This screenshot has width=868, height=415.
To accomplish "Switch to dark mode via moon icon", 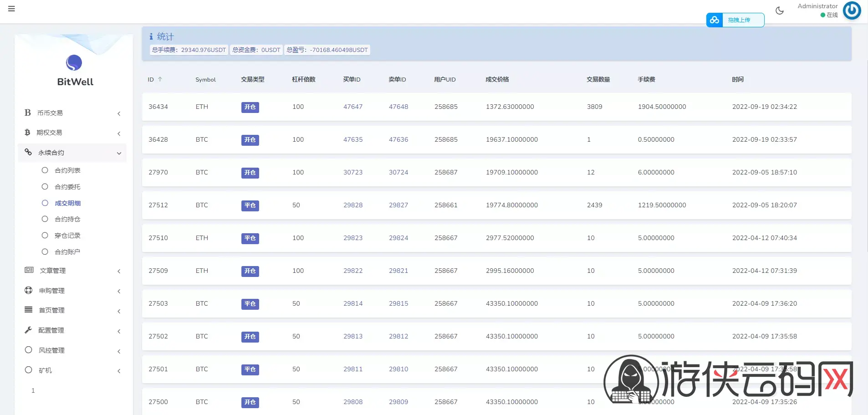I will [x=780, y=10].
